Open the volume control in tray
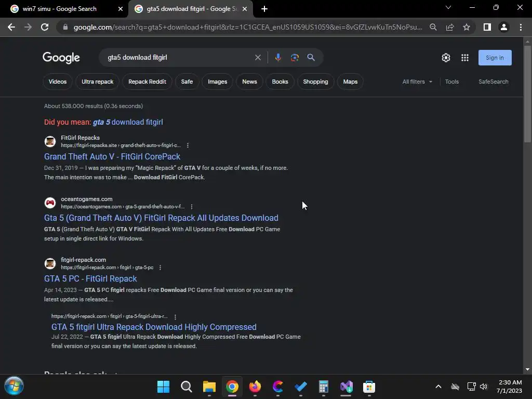 click(x=484, y=387)
